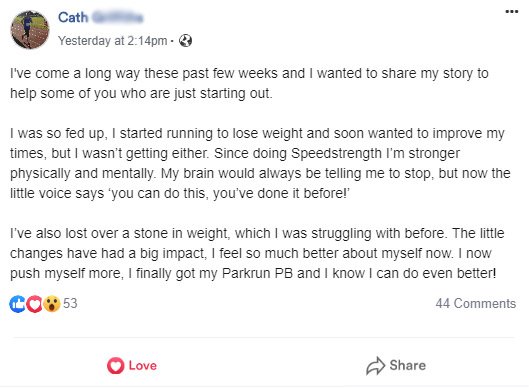Click the blurred surname next to Cath
The height and width of the screenshot is (388, 529).
coord(118,18)
